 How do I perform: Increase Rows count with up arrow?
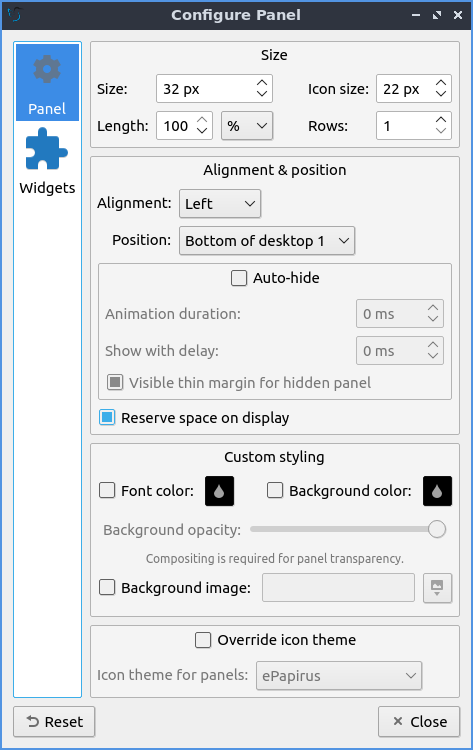(x=441, y=120)
